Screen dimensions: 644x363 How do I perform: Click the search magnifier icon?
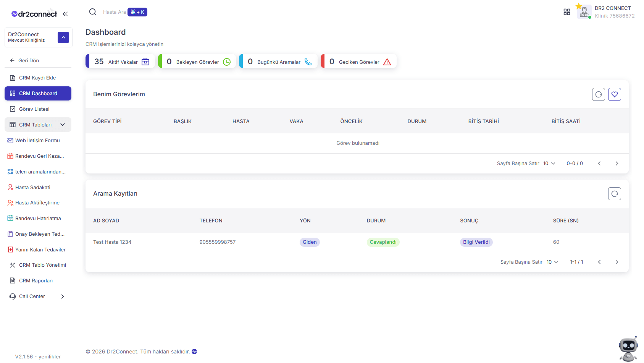93,12
